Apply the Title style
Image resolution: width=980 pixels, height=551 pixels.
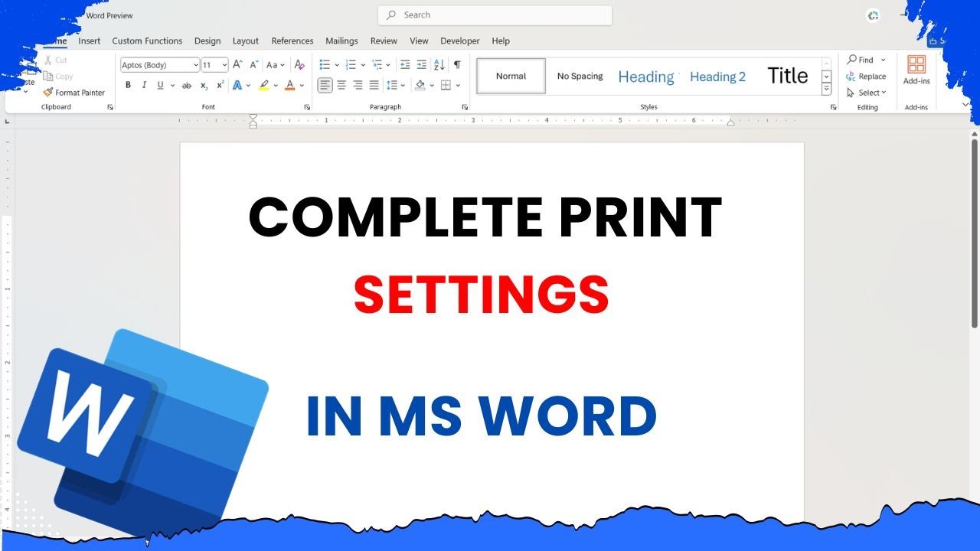coord(787,76)
